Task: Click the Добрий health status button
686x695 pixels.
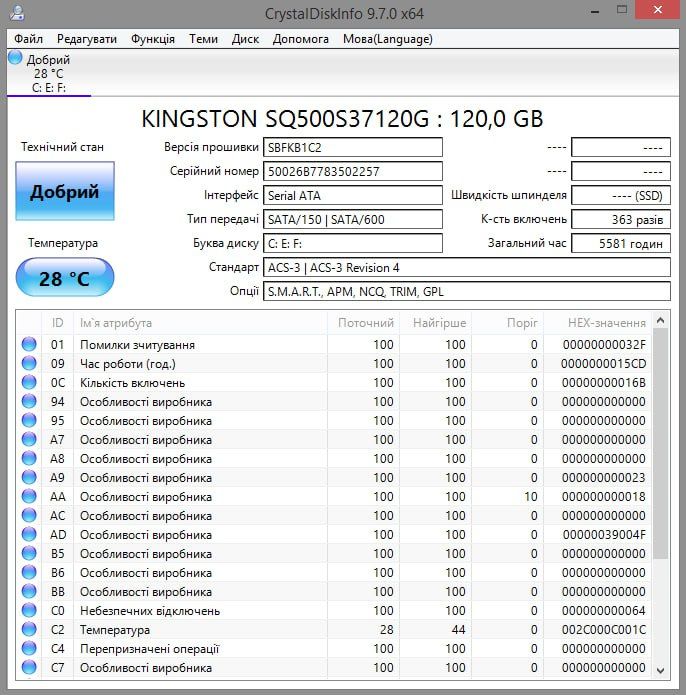Action: [65, 191]
